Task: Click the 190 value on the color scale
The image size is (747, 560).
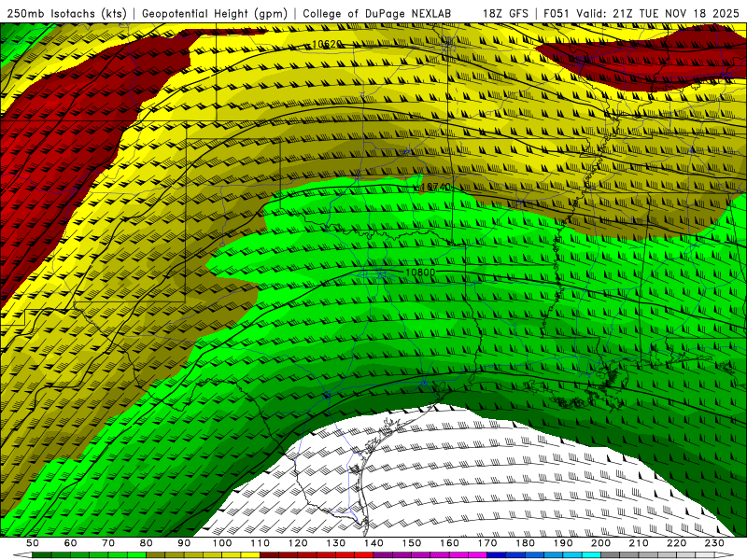Action: click(563, 543)
